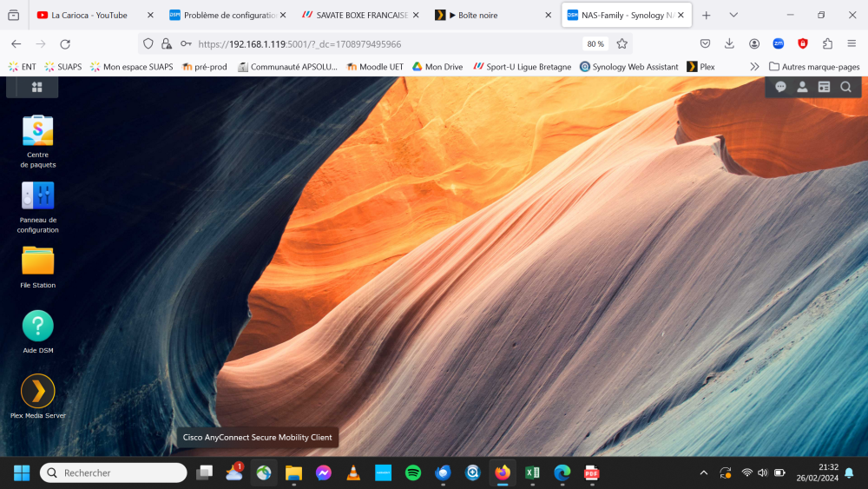Reset the 80 % zoom level
Viewport: 868px width, 489px height.
595,43
